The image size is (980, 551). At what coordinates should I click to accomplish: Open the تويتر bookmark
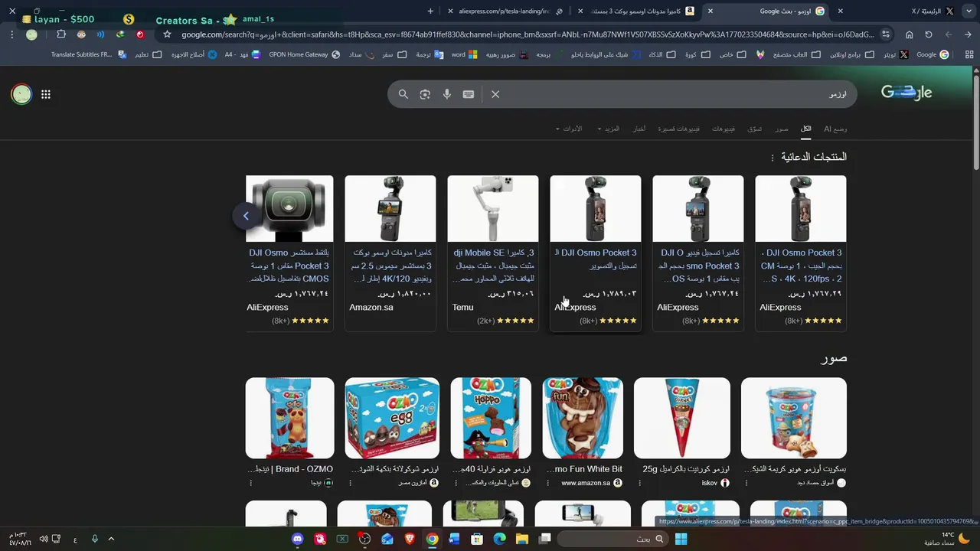tap(896, 54)
